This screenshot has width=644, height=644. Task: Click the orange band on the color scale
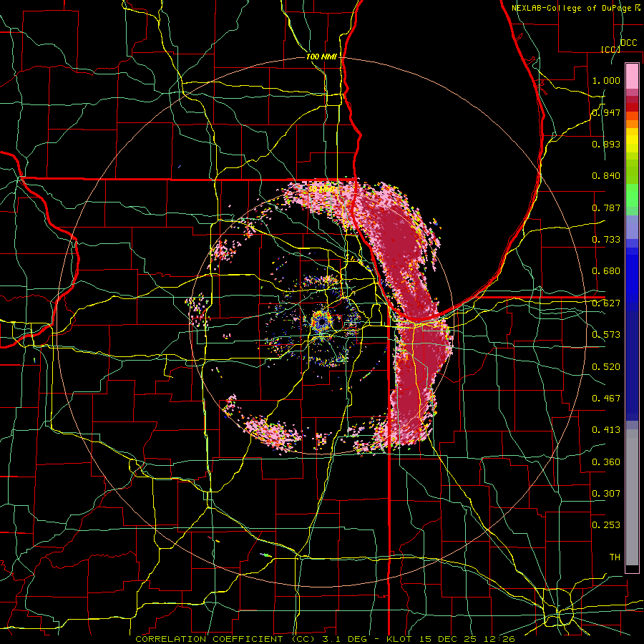(x=632, y=124)
